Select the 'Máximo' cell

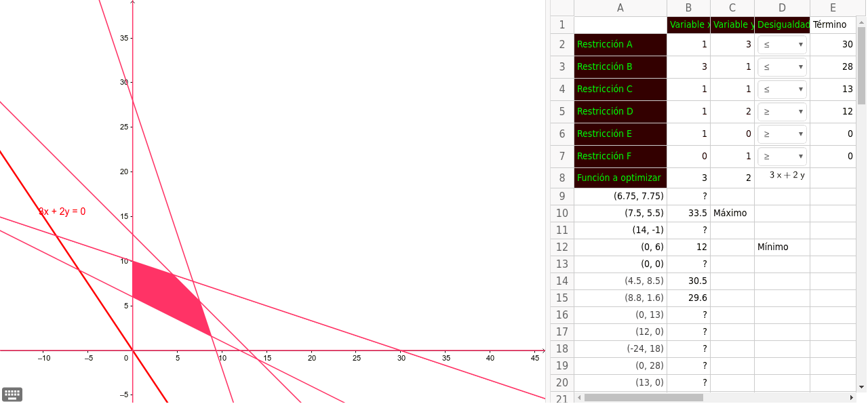coord(732,214)
